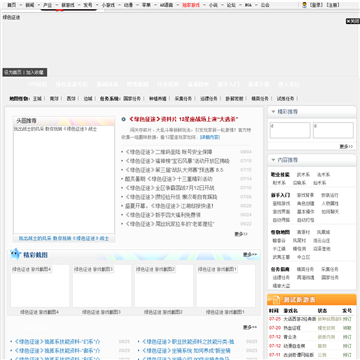
Task: Click the gear icon before the red headline
Action: pos(124,119)
